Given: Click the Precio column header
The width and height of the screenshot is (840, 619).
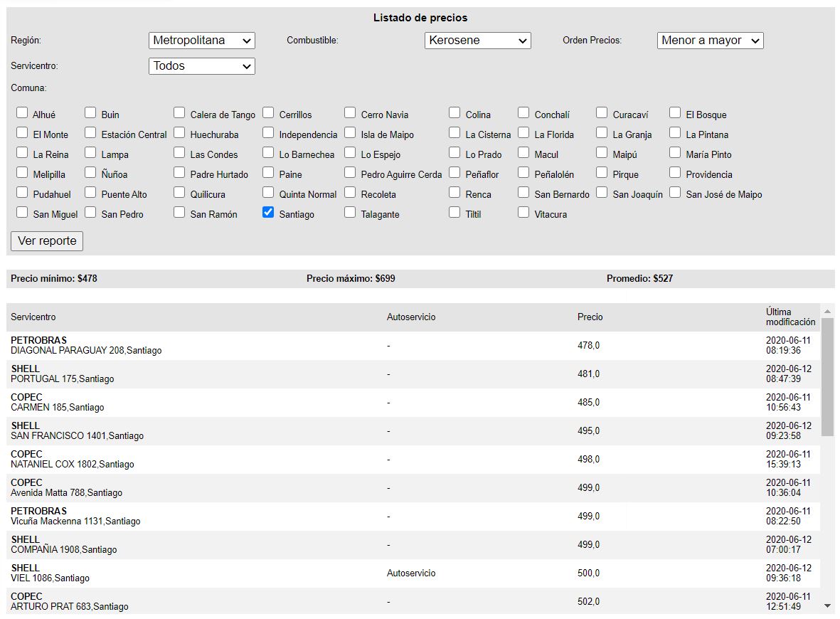Looking at the screenshot, I should [590, 317].
